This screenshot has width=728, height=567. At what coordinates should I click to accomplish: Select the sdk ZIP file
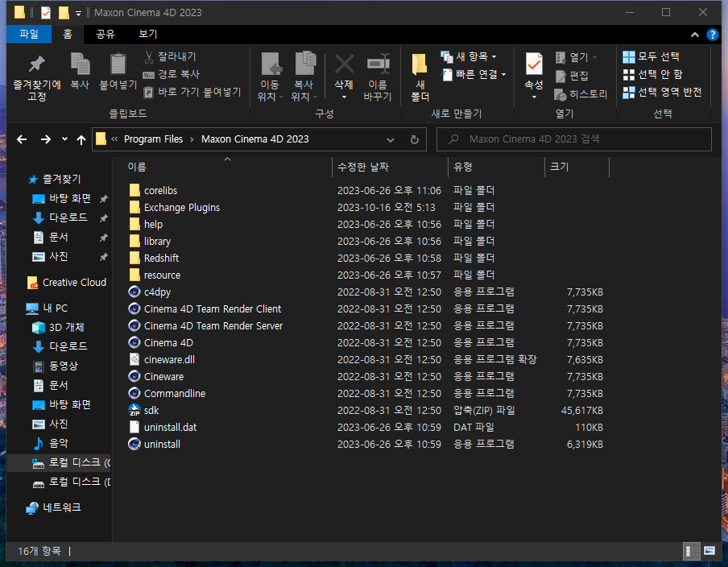[x=151, y=411]
